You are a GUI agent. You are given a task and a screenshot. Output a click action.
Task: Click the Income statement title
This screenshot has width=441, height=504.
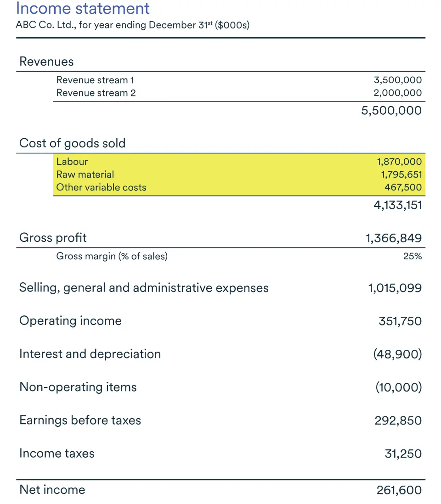(83, 9)
